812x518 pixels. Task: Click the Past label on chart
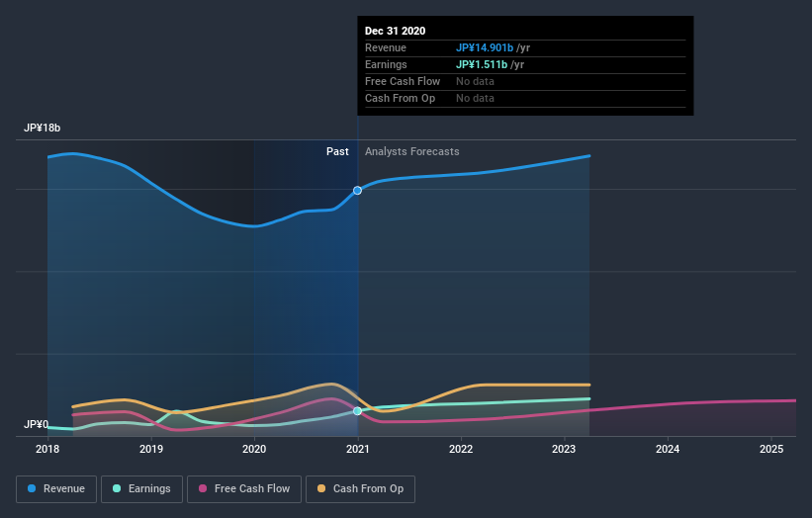point(337,151)
